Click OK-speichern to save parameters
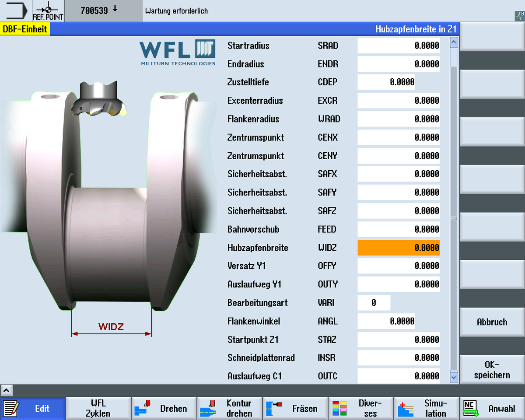Image resolution: width=525 pixels, height=420 pixels. (491, 369)
